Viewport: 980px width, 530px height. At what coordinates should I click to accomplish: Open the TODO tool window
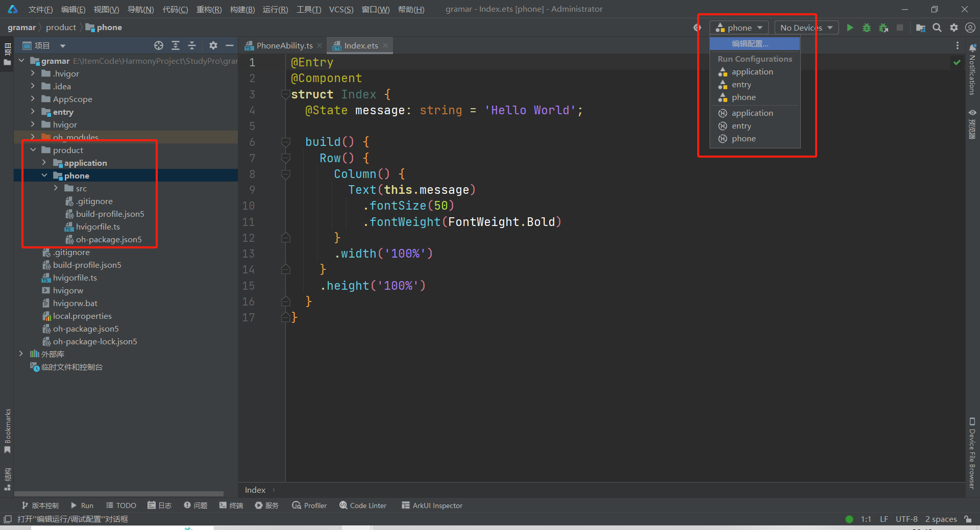tap(121, 506)
